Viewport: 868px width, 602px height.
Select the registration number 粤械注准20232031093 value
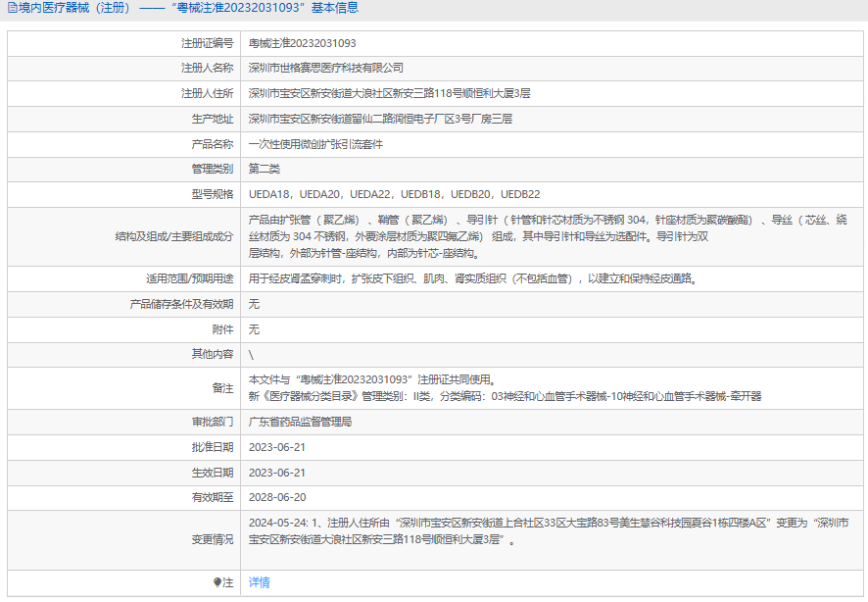click(303, 43)
